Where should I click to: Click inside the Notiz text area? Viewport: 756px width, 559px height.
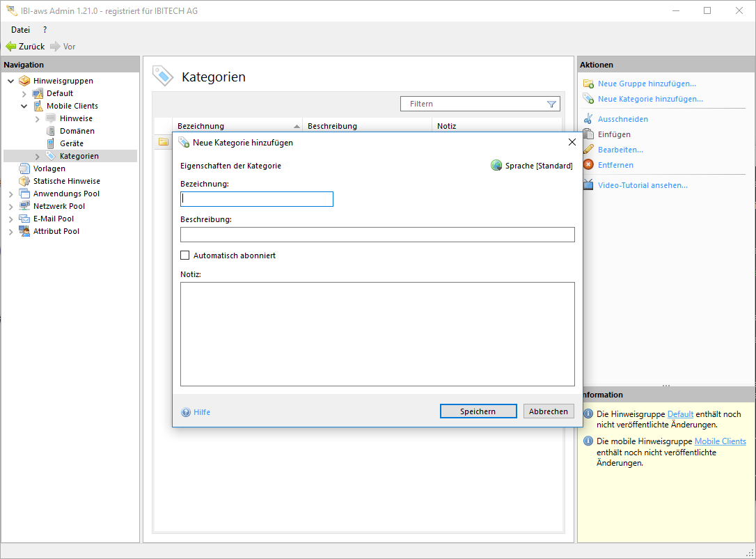(x=377, y=333)
